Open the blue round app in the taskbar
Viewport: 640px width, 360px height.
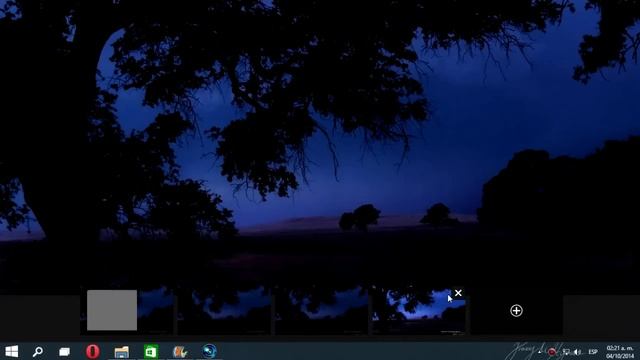tap(209, 351)
